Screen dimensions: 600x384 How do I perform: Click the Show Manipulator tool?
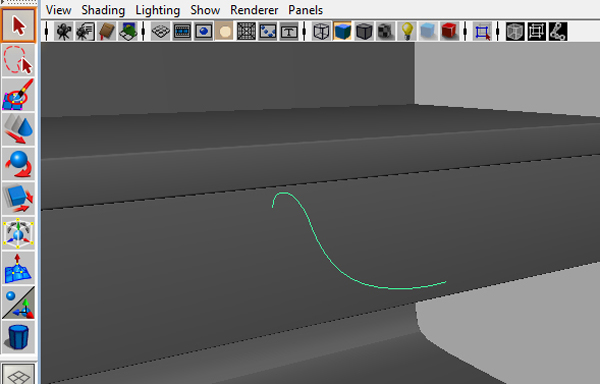click(18, 302)
